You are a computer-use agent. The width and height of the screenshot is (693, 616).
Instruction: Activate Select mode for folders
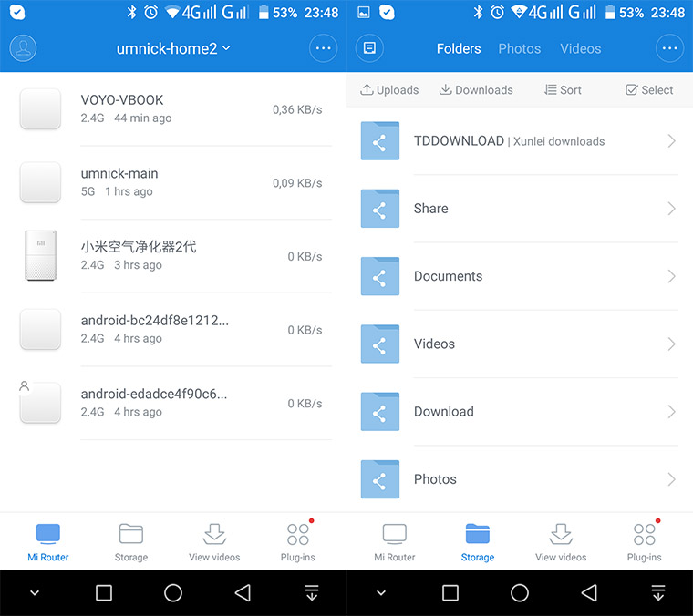(x=649, y=90)
